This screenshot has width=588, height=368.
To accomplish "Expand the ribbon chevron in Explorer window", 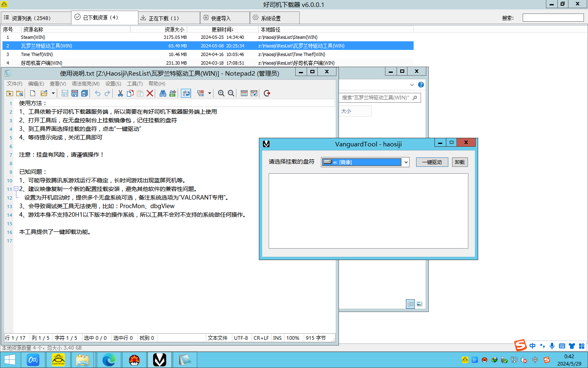I will point(412,85).
